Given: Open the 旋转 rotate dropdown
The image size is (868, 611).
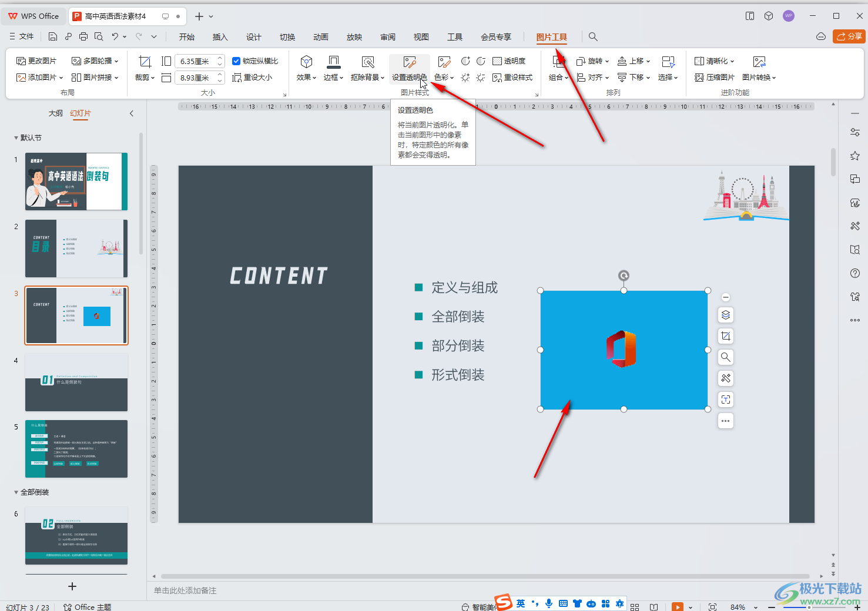Looking at the screenshot, I should (x=592, y=61).
